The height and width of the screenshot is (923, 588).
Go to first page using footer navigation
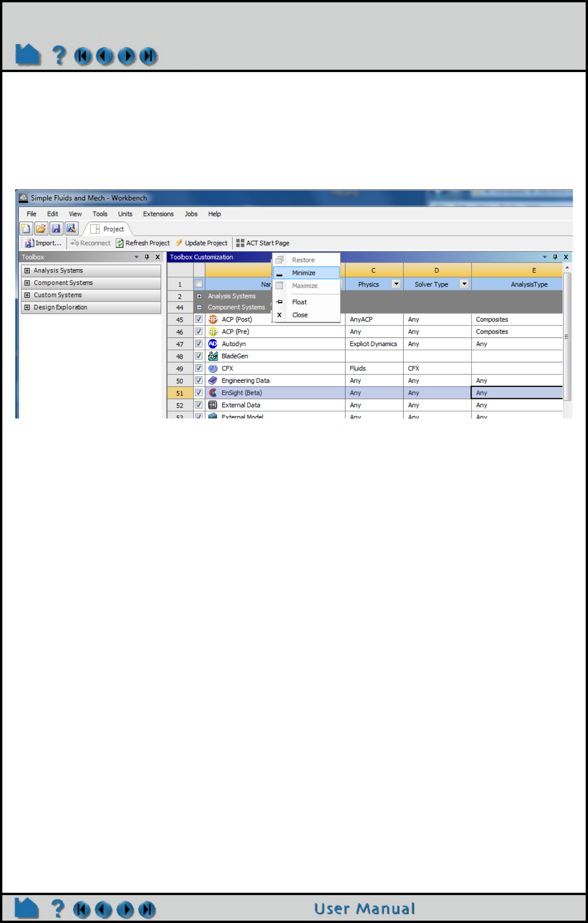coord(82,910)
